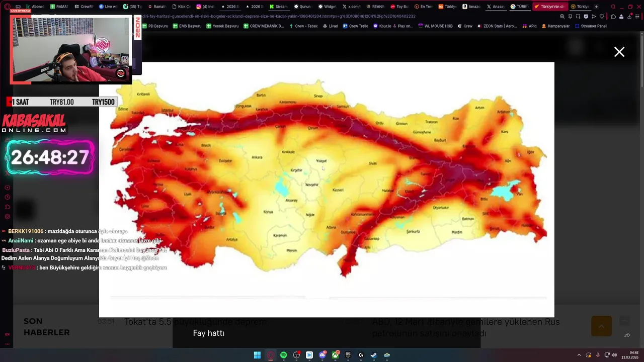
Task: Open the Xbox app in taskbar
Action: [335, 355]
